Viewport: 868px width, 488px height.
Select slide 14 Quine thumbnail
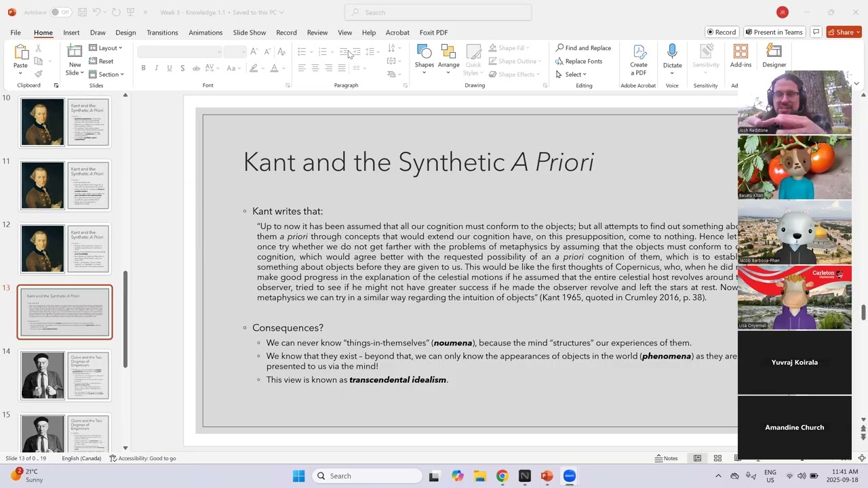click(64, 375)
